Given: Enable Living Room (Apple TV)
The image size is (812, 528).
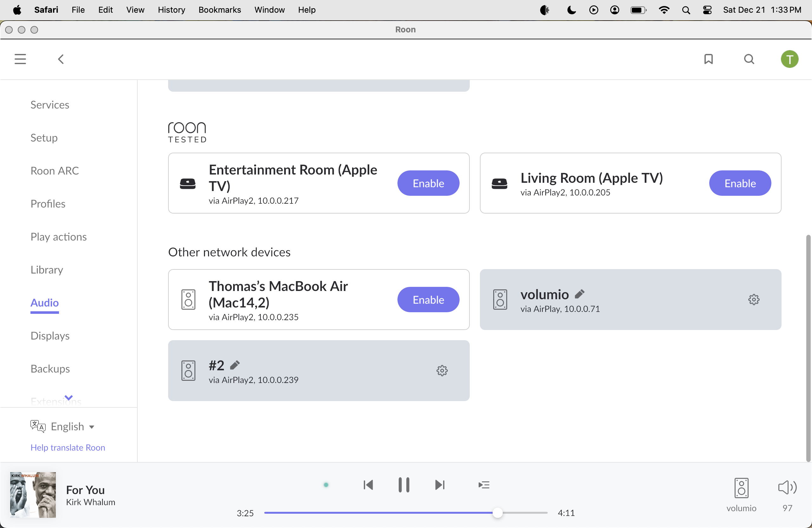Looking at the screenshot, I should click(740, 183).
